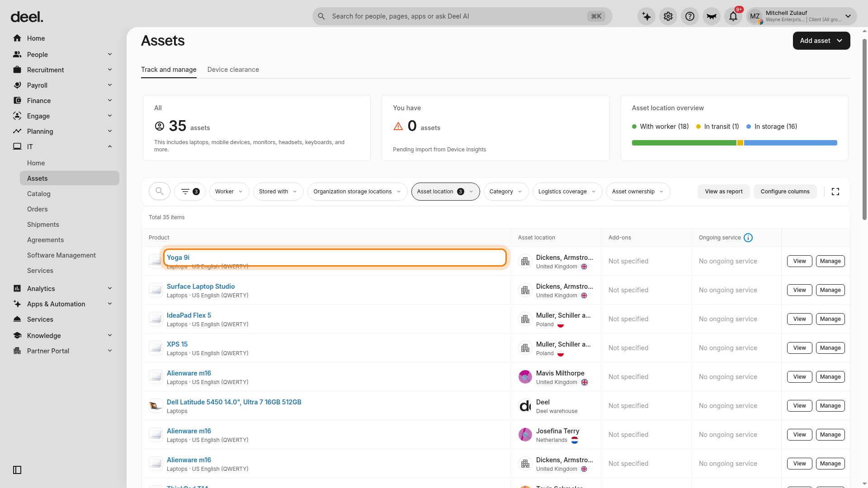Click the Partner Portal building icon
The width and height of the screenshot is (868, 488).
pyautogui.click(x=17, y=351)
